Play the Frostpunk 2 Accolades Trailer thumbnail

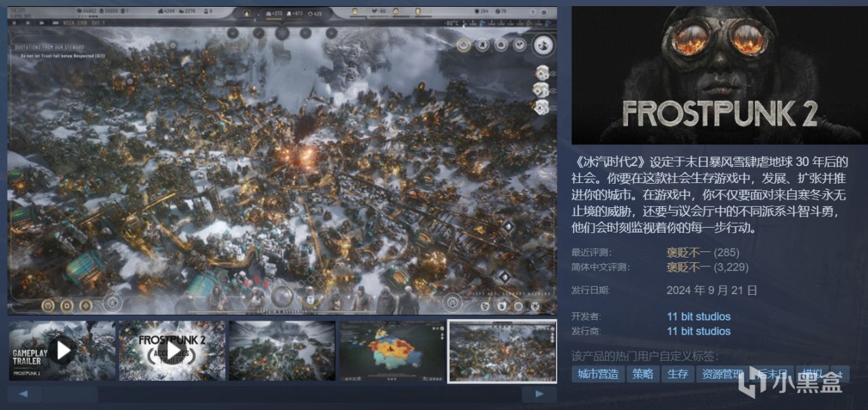[x=172, y=350]
